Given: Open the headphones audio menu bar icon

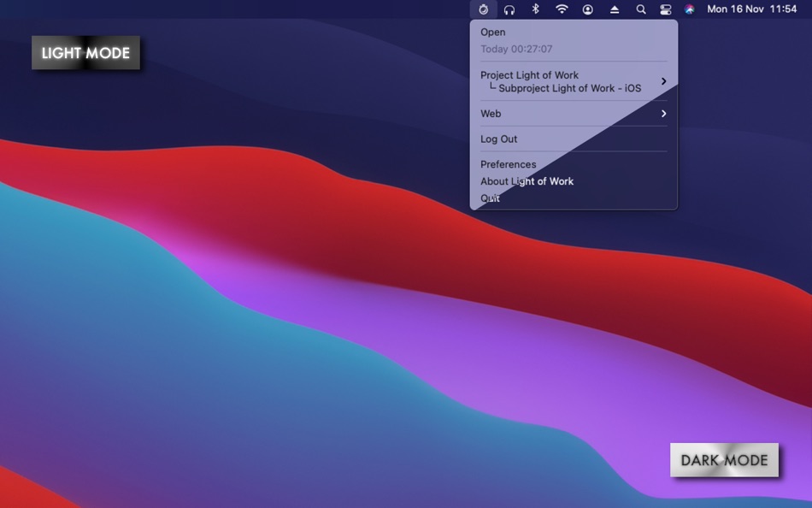Looking at the screenshot, I should (x=509, y=9).
